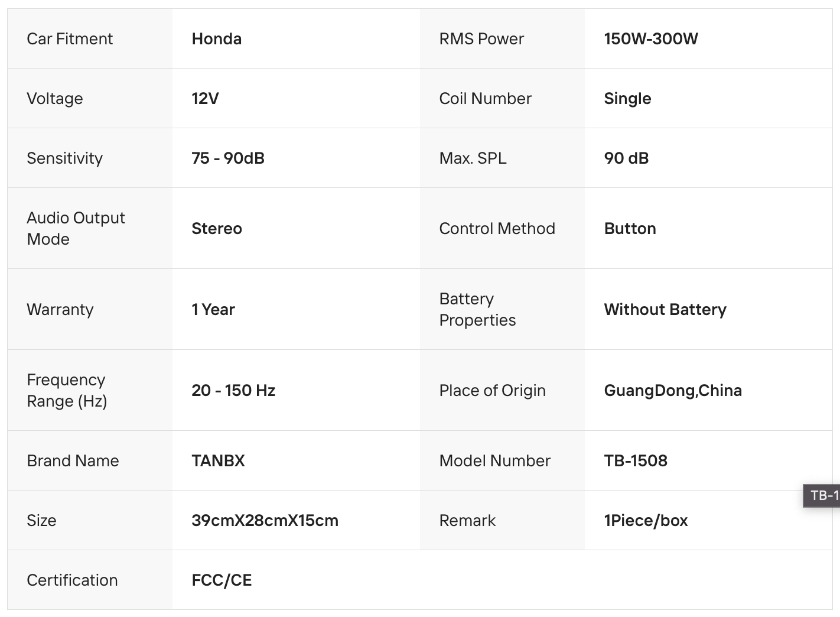Click the dark TB-1 tooltip badge

(822, 495)
